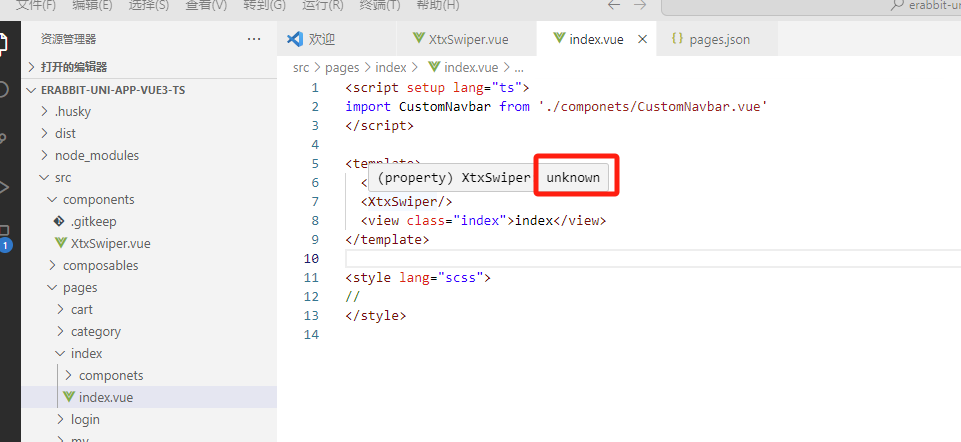Click the braces icon on pages.json tab
Viewport: 961px width, 442px height.
click(677, 39)
